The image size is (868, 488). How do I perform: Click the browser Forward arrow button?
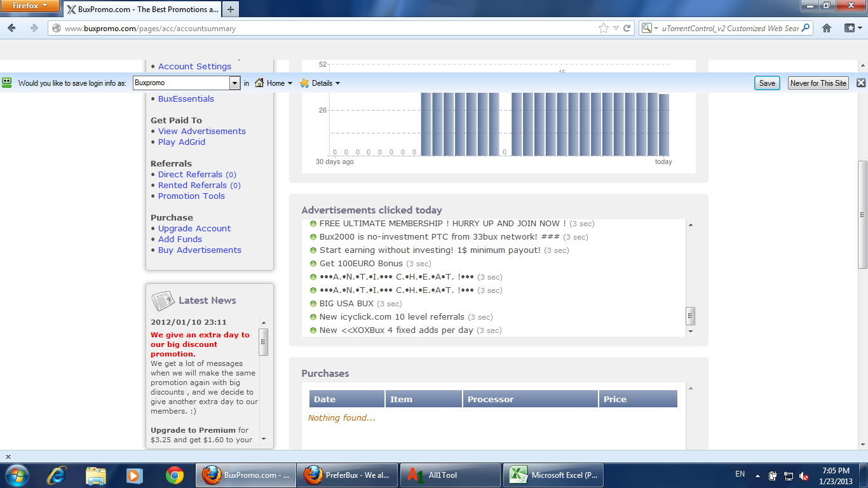click(x=34, y=28)
